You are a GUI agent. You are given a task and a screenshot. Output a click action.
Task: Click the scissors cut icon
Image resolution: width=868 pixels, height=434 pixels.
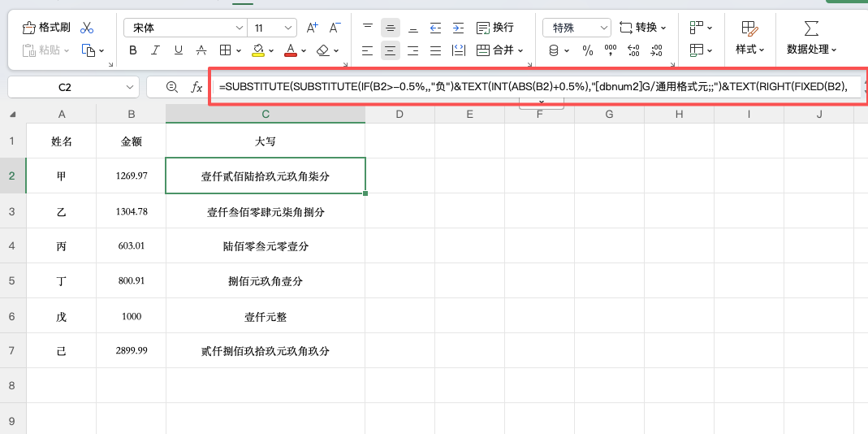click(87, 28)
